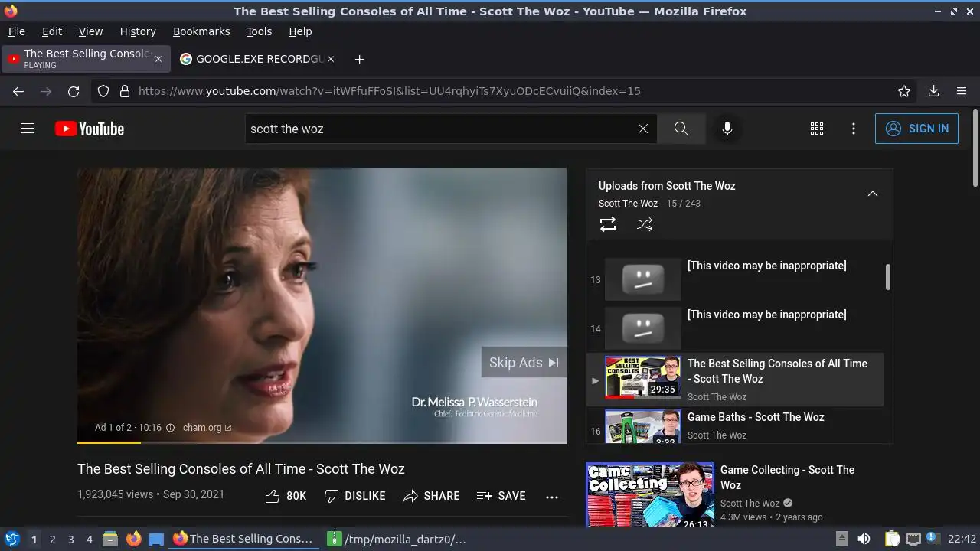Play The Best Selling Consoles playlist item
Viewport: 980px width, 551px height.
(x=735, y=380)
